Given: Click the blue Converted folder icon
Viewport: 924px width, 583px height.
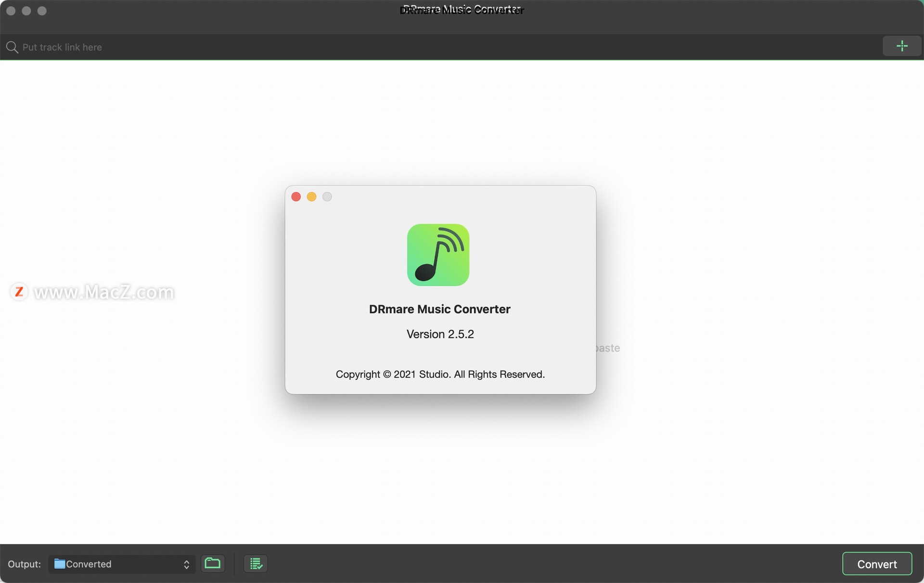Looking at the screenshot, I should (59, 564).
